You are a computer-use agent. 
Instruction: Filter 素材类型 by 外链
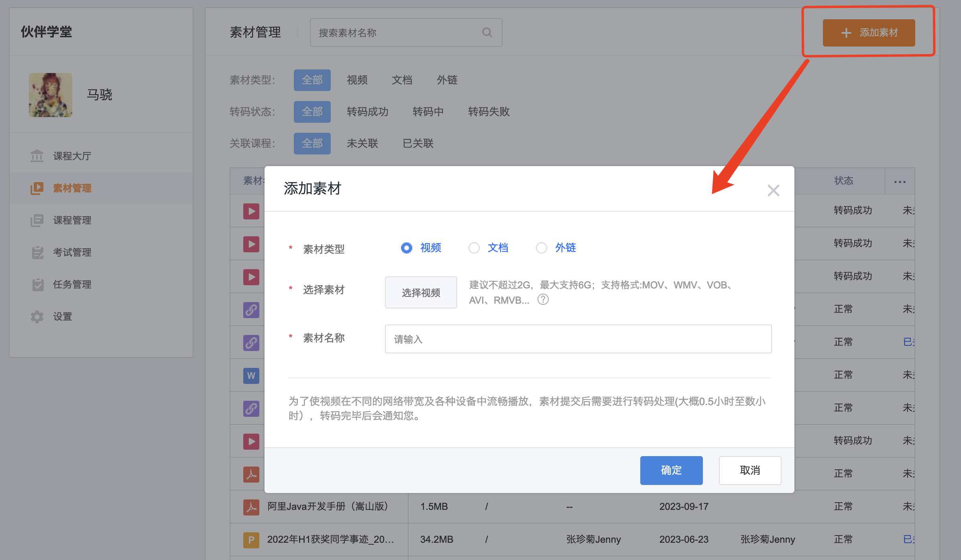[447, 80]
